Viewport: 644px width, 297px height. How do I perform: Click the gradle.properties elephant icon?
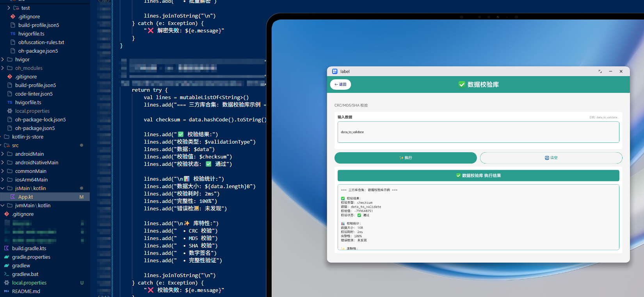click(x=7, y=257)
